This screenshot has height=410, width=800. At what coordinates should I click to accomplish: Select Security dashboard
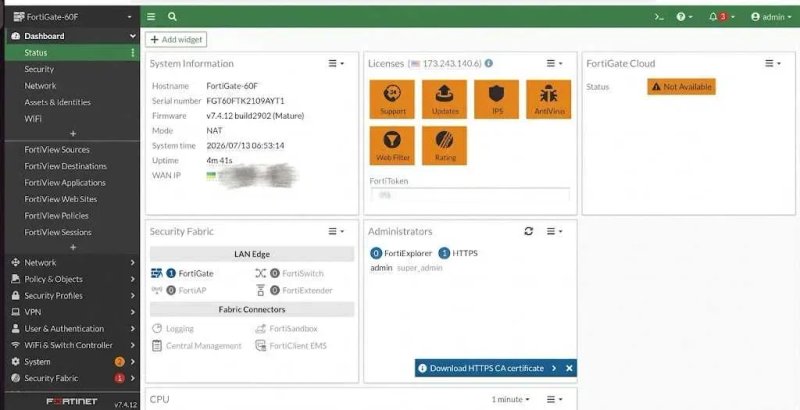tap(39, 69)
